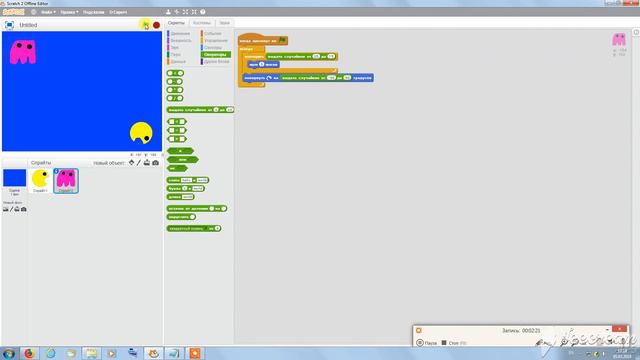
Task: Paint a new sprite with the brush icon
Action: coord(139,163)
